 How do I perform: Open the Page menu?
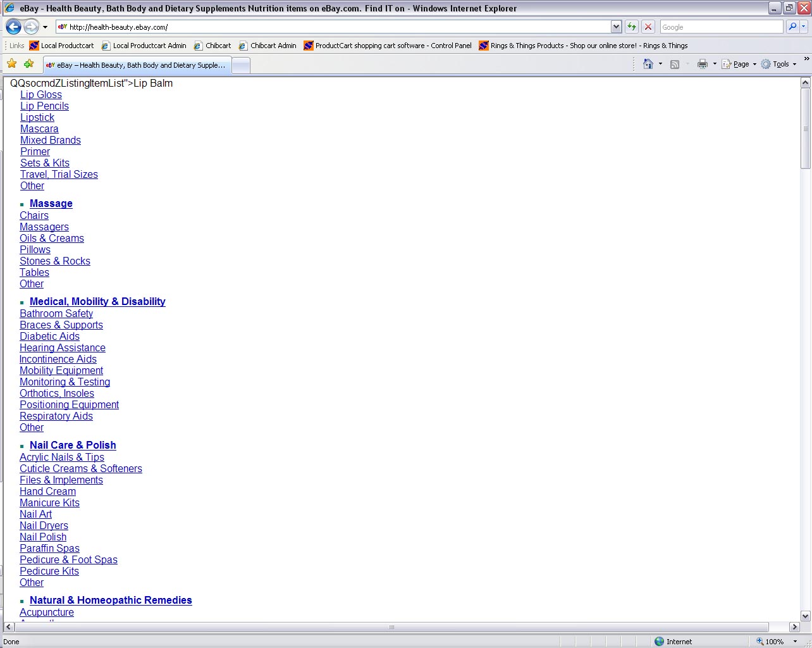coord(739,64)
